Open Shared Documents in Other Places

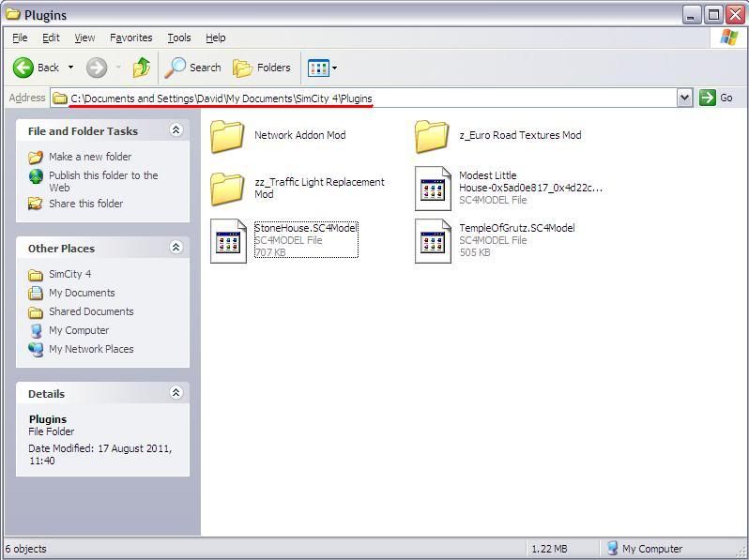point(91,311)
